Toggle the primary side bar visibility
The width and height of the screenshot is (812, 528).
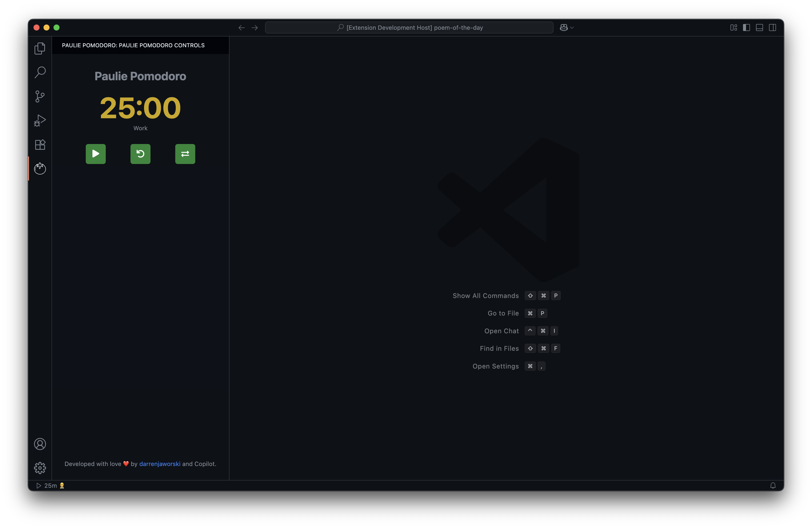point(746,28)
